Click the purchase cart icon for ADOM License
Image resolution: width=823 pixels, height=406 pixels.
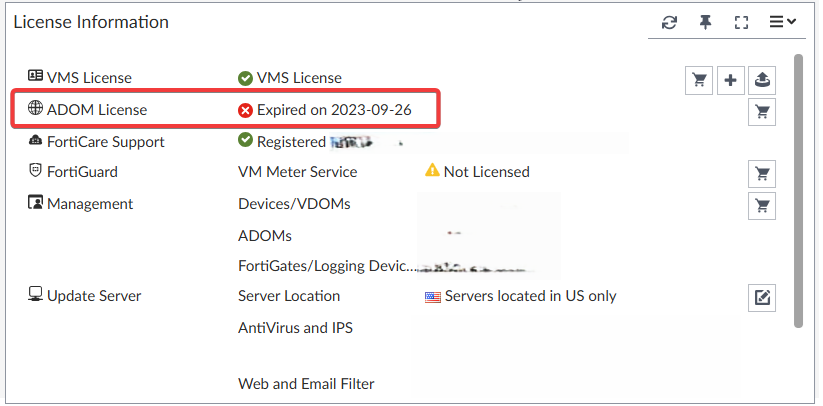(x=762, y=112)
